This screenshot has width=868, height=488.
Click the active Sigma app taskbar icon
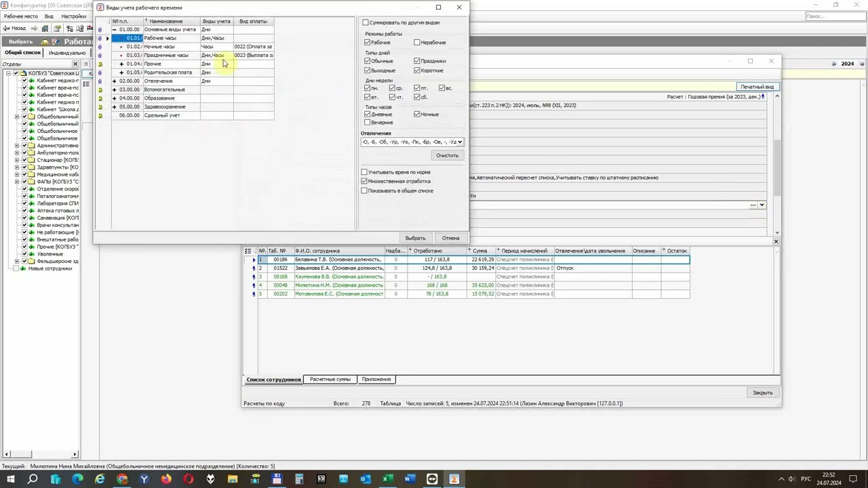point(454,479)
